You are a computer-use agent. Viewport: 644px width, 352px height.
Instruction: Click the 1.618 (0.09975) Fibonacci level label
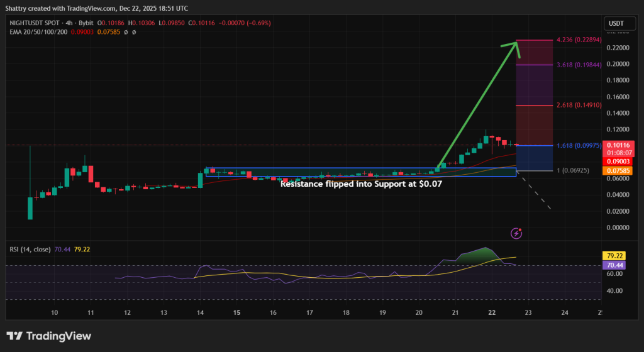579,146
